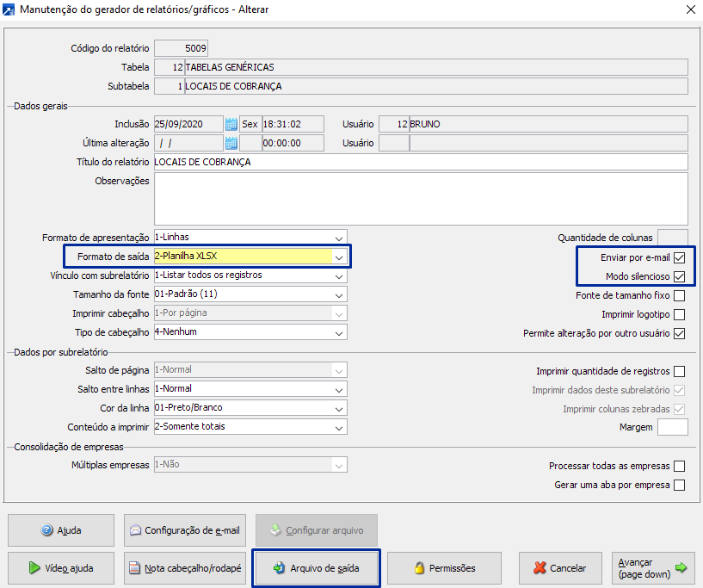The height and width of the screenshot is (588, 703).
Task: Click the calendar icon next to Inclusão date
Action: (231, 124)
